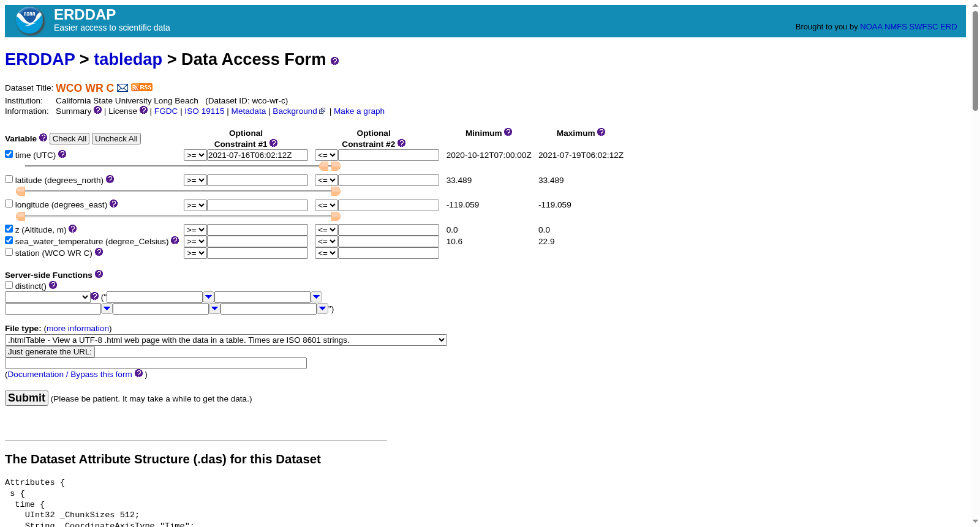Open the FGDC metadata link

(x=166, y=111)
